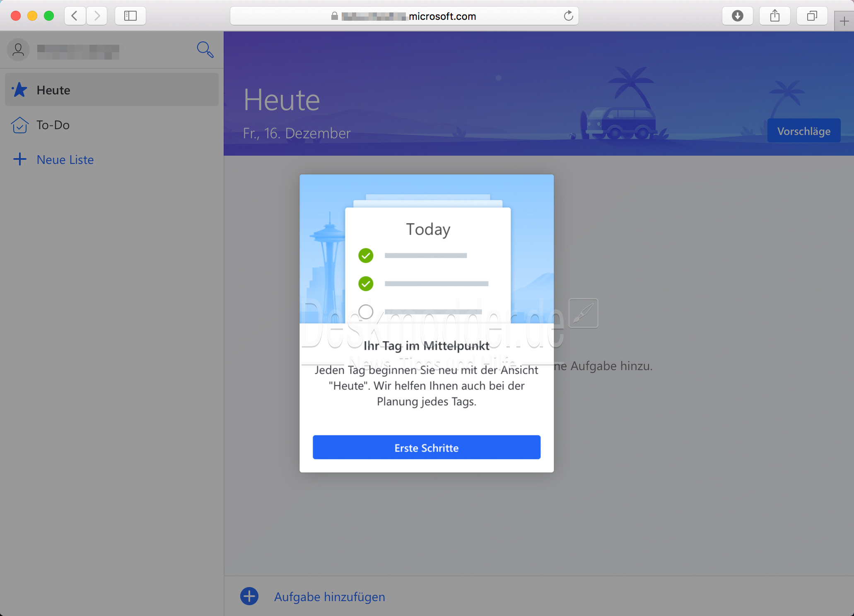Click the Aufgabe hinzufügen input text
Viewport: 854px width, 616px height.
tap(330, 597)
